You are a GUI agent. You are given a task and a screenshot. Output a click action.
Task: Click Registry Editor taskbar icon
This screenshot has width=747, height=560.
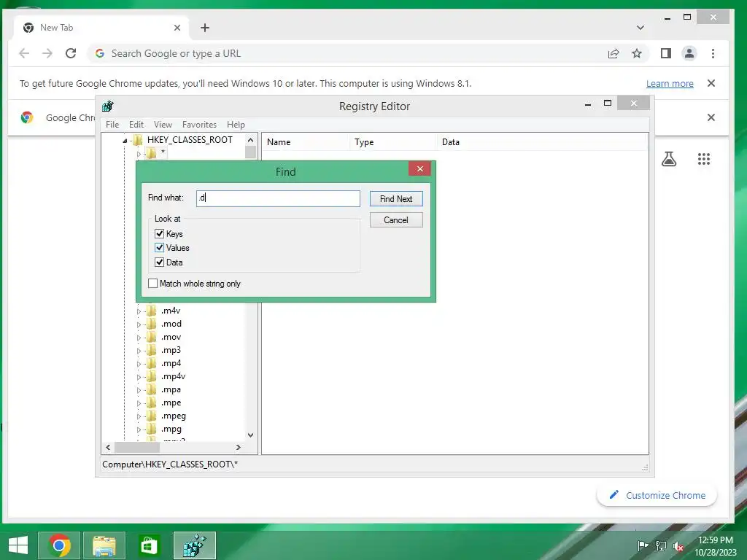[194, 545]
